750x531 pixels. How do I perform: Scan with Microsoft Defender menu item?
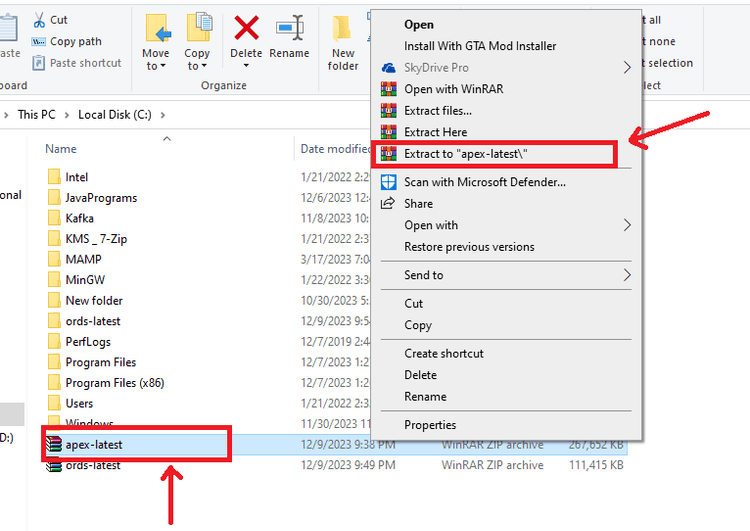(484, 182)
